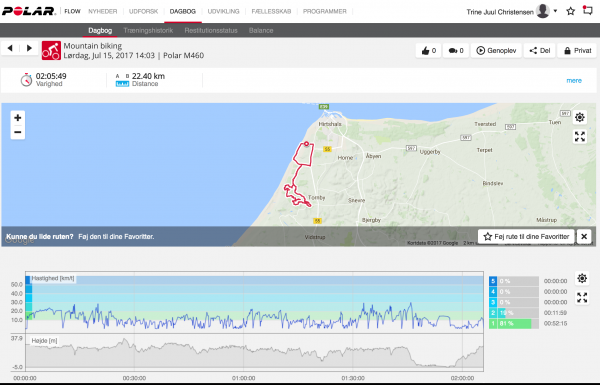Go to next training session arrow
The width and height of the screenshot is (600, 385).
[x=29, y=48]
